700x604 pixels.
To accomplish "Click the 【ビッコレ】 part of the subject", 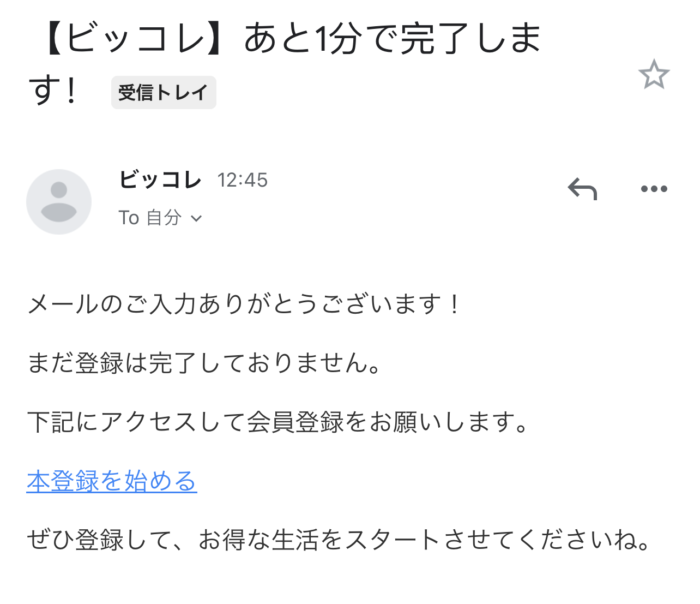I will 132,39.
